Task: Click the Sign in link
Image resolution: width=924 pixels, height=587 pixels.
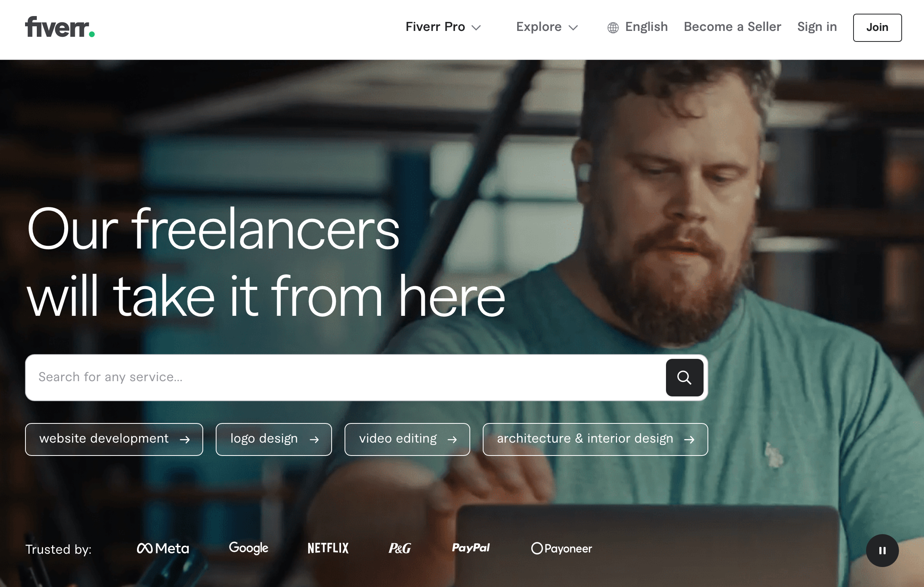Action: (x=817, y=27)
